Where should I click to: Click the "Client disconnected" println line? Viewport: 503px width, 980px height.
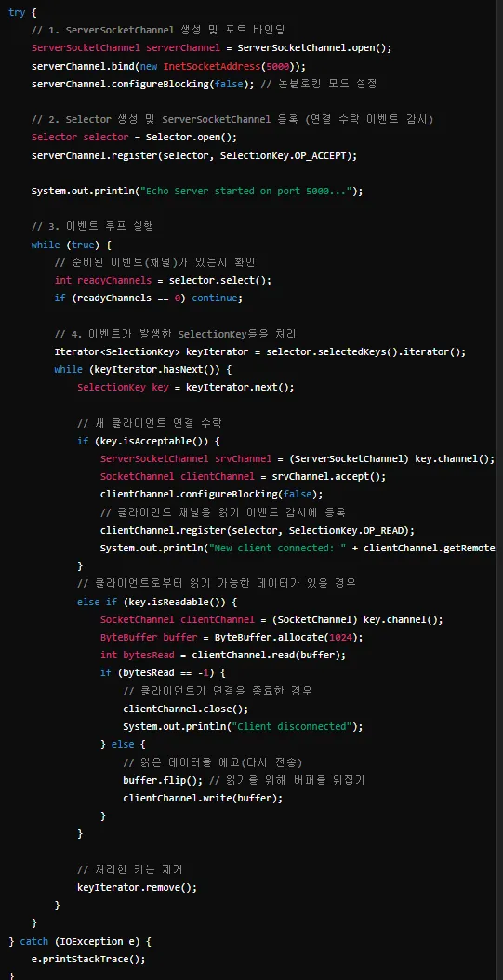[x=243, y=727]
